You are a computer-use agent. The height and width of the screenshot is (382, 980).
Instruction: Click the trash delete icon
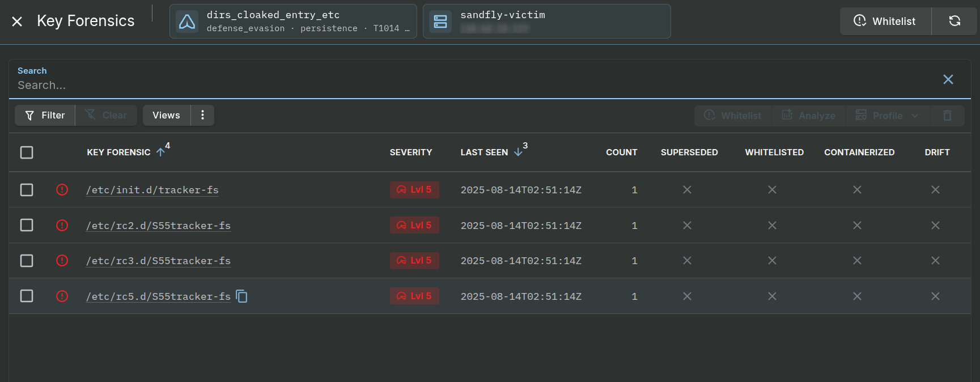coord(947,116)
